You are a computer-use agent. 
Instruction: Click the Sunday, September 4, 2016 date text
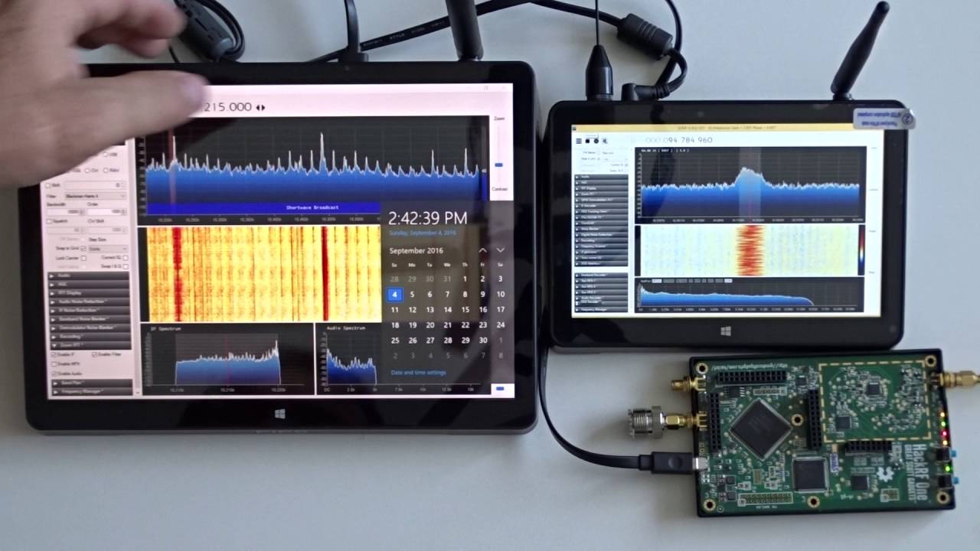click(x=423, y=233)
